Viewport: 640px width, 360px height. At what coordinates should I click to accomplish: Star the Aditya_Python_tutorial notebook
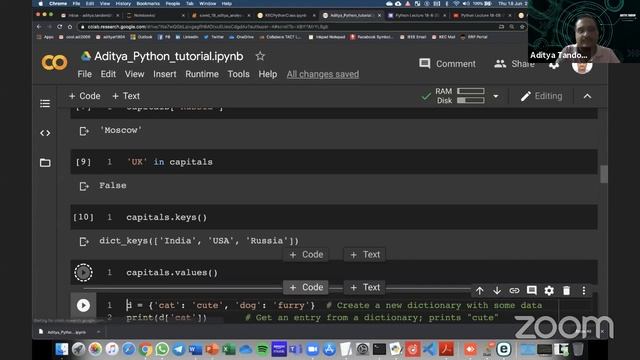tap(260, 56)
